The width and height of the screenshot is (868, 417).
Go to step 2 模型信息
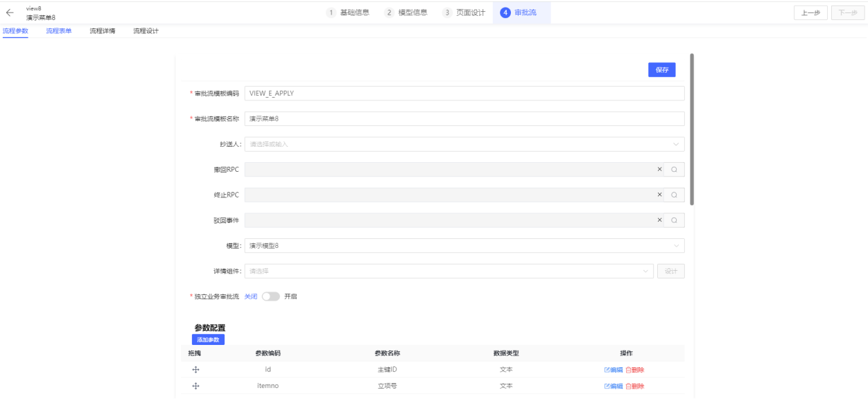[x=406, y=12]
